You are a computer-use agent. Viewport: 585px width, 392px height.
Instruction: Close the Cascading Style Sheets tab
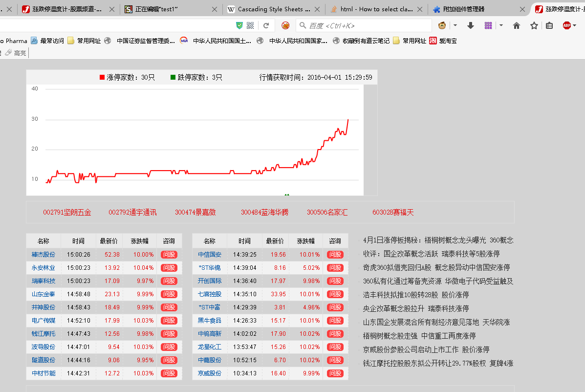(317, 9)
